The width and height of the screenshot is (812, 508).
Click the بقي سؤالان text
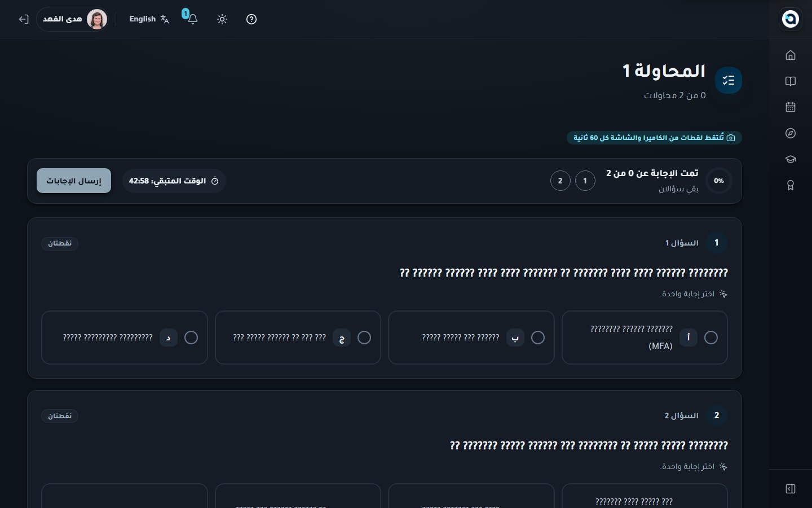point(678,189)
